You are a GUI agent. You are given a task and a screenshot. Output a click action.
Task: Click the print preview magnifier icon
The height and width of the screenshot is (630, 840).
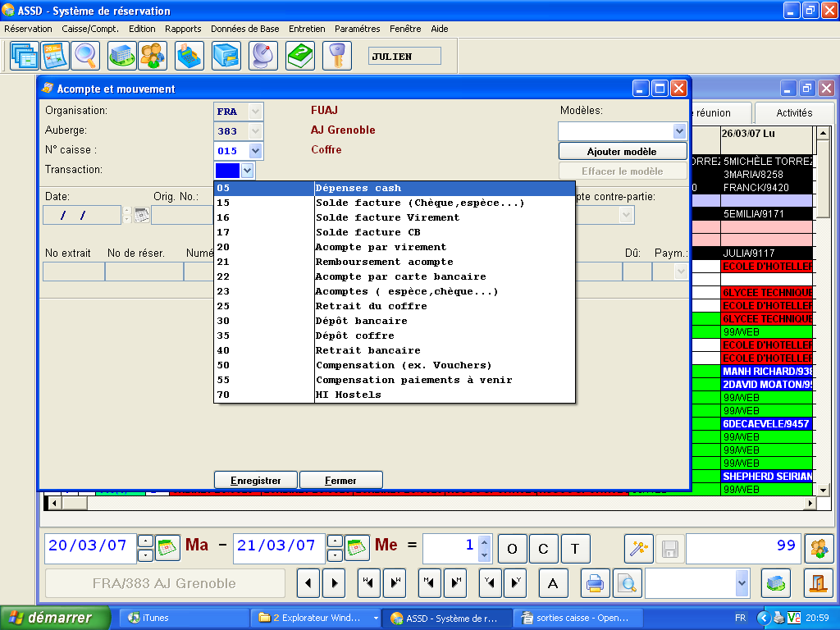(x=627, y=583)
